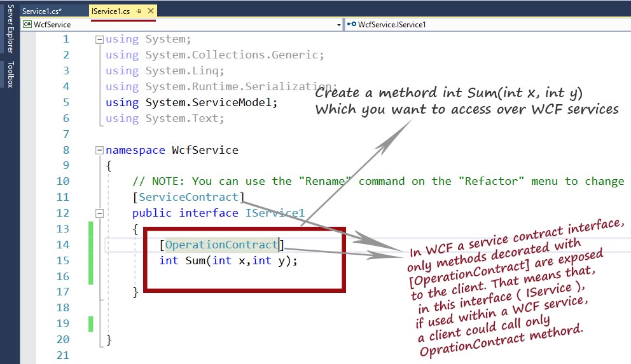The width and height of the screenshot is (631, 364).
Task: Close the IService1.cs tab
Action: point(151,11)
